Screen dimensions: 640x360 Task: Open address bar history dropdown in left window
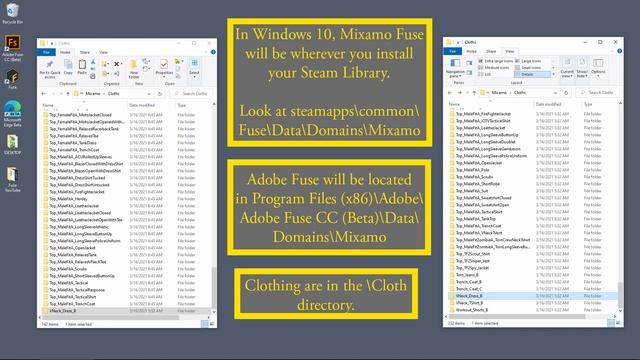tap(149, 94)
